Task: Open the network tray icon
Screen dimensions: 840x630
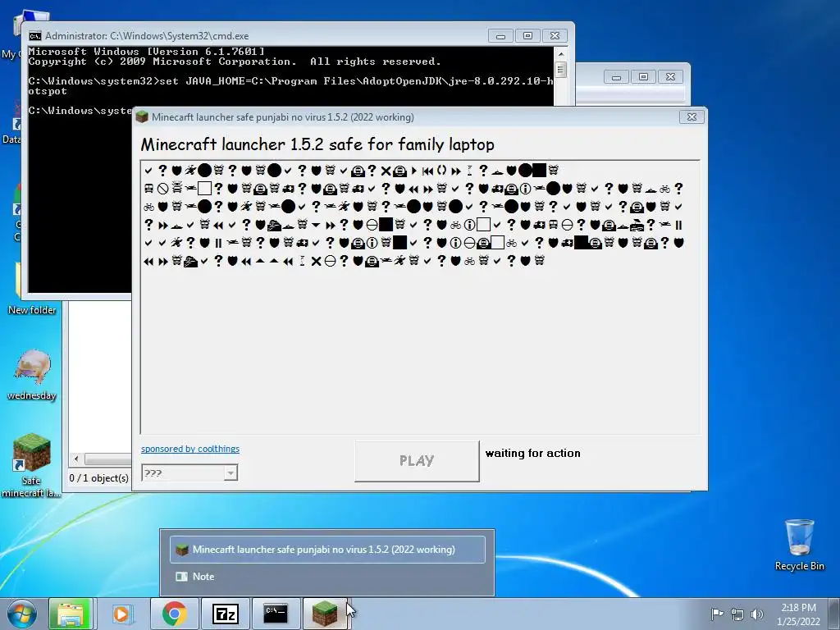Action: (737, 614)
